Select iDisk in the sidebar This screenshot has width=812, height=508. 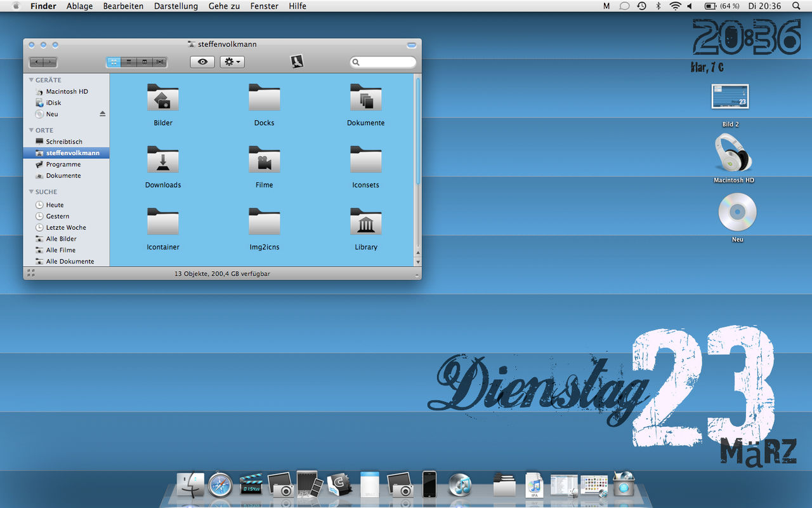point(66,103)
